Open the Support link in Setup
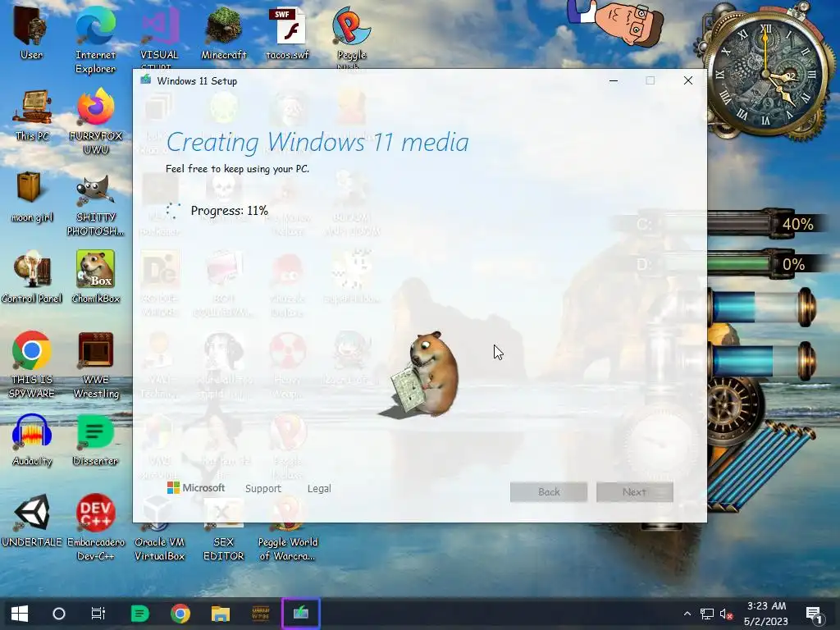This screenshot has width=840, height=630. point(263,489)
